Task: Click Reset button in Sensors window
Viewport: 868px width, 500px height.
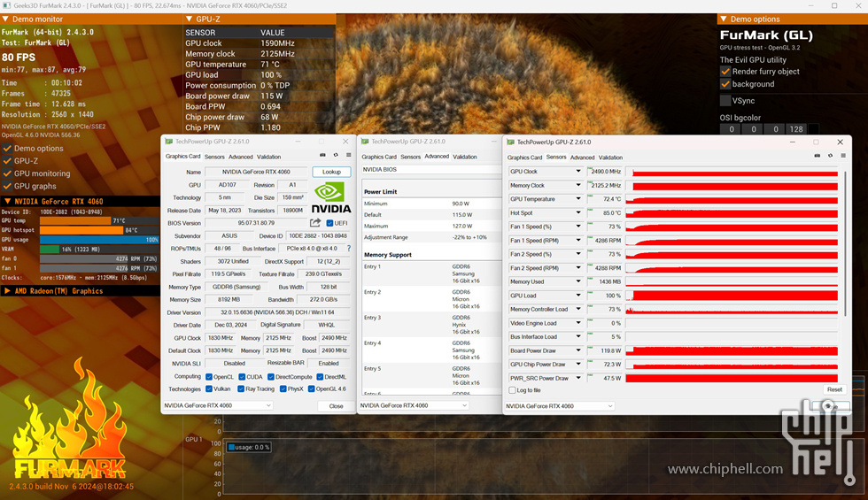Action: (834, 390)
